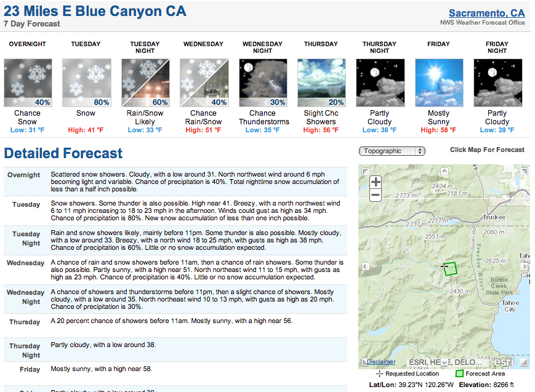Pan map to upper-left corner arrow

[x=366, y=171]
